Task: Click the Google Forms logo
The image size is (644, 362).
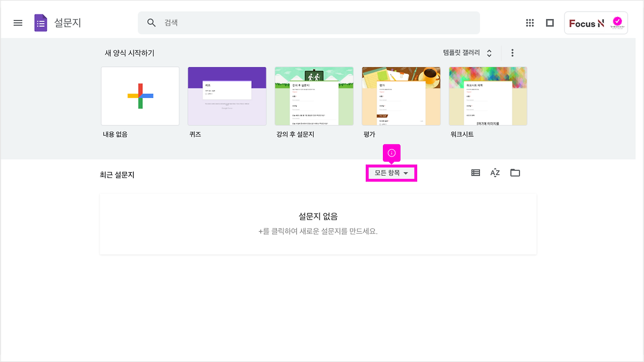Action: pos(40,23)
